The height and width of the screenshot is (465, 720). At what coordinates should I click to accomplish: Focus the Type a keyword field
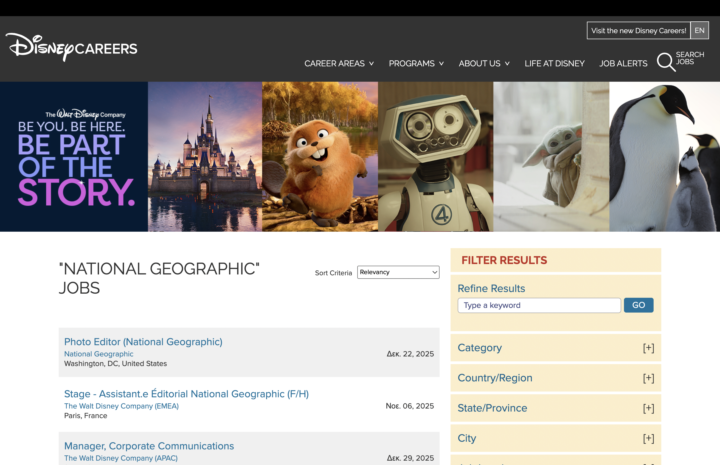point(539,305)
